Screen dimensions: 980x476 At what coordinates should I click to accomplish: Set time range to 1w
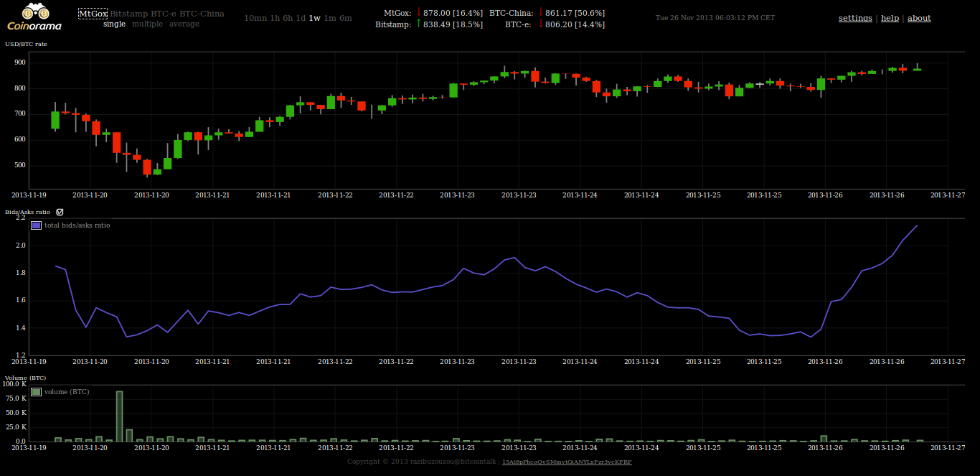click(x=315, y=18)
